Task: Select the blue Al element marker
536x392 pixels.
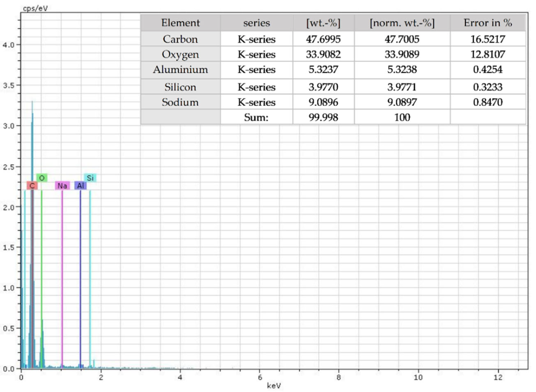Action: tap(81, 186)
